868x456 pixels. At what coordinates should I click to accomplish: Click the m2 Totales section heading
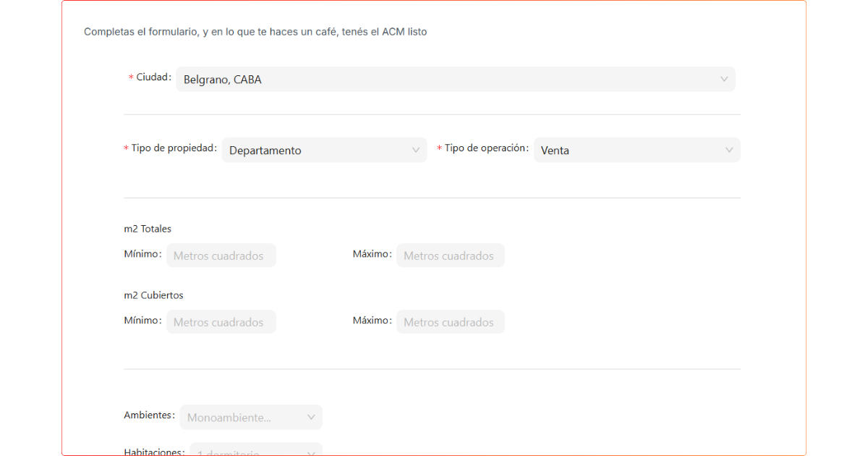point(148,229)
